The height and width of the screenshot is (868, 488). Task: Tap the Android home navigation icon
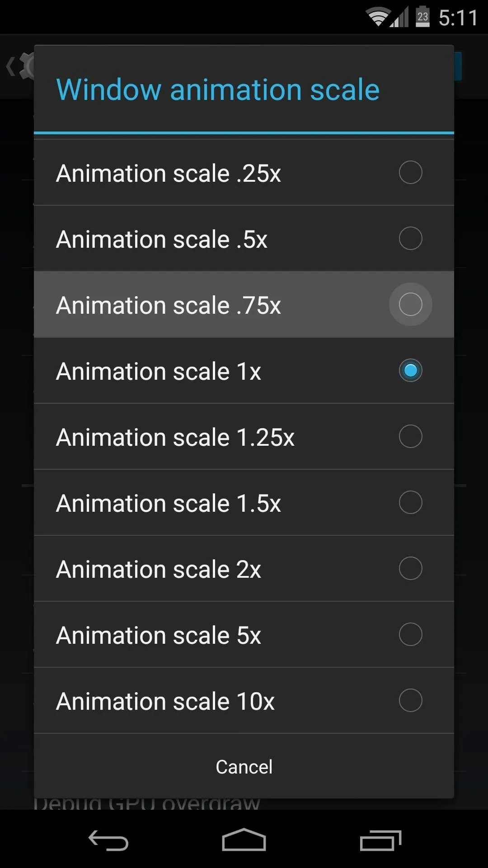click(244, 840)
